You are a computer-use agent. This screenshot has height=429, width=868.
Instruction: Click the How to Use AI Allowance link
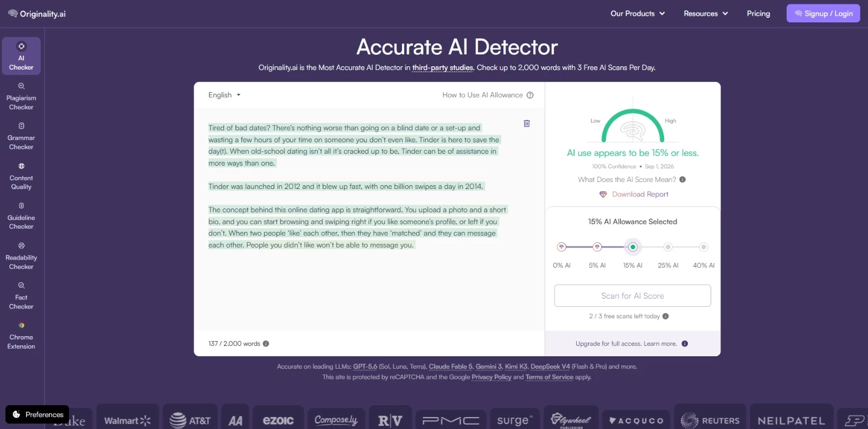[x=482, y=95]
